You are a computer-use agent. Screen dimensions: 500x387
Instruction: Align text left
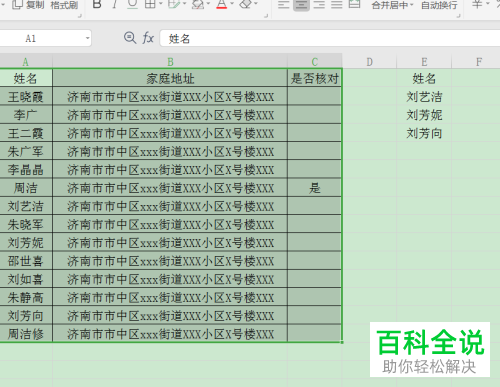pos(283,4)
